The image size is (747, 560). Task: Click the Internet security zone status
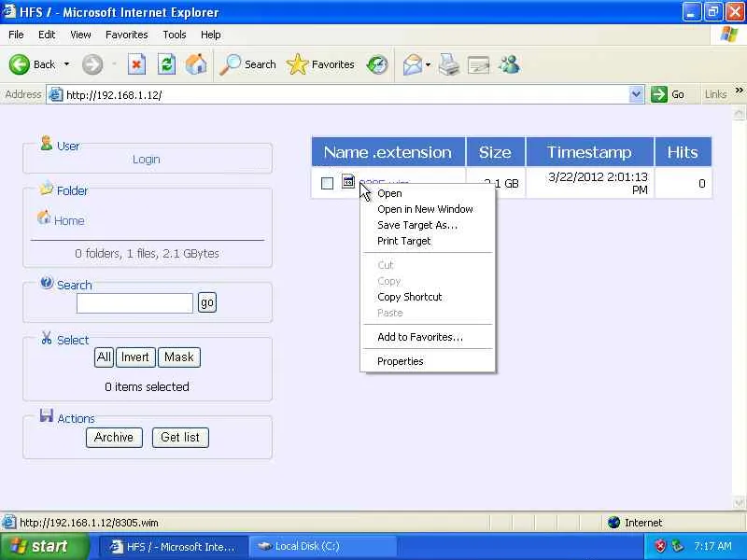635,523
